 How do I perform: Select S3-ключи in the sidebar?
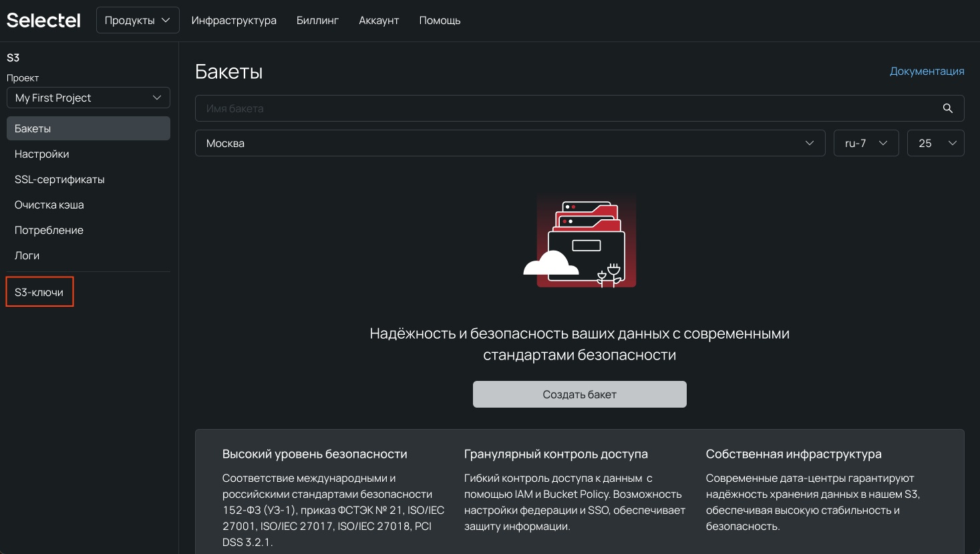click(38, 291)
